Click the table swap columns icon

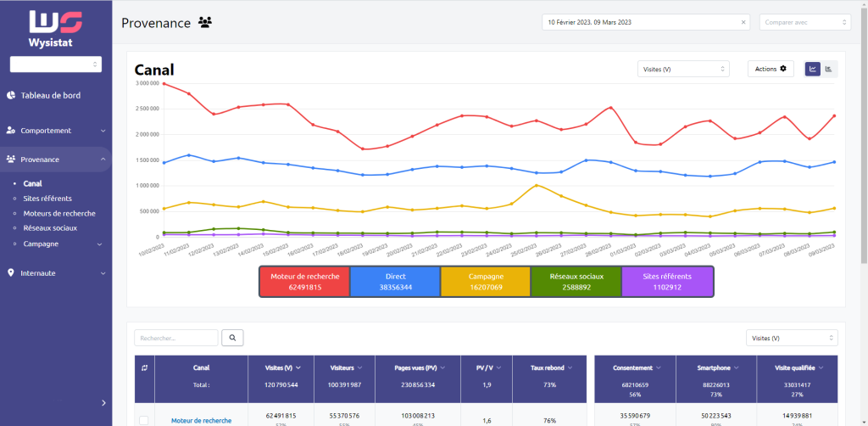click(x=143, y=367)
